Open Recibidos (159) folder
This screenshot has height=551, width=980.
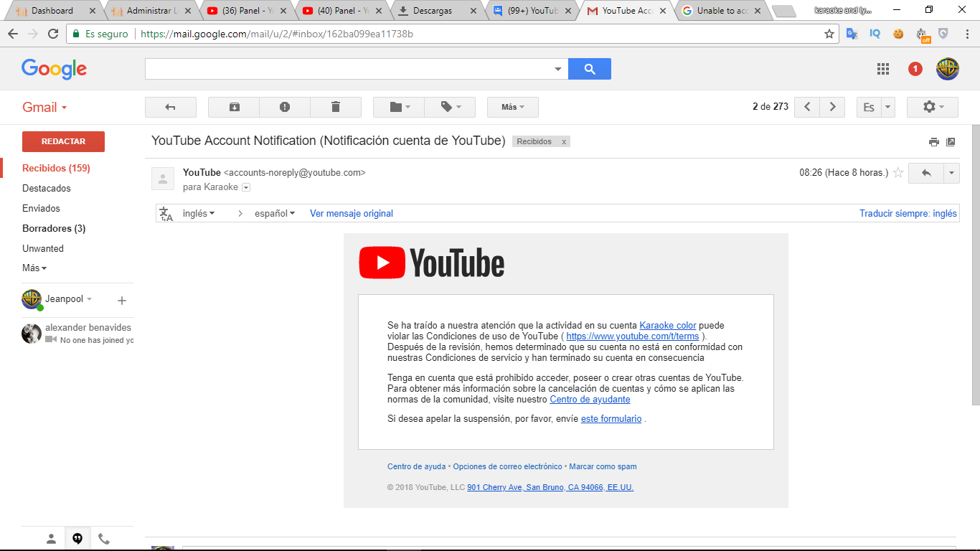click(56, 168)
